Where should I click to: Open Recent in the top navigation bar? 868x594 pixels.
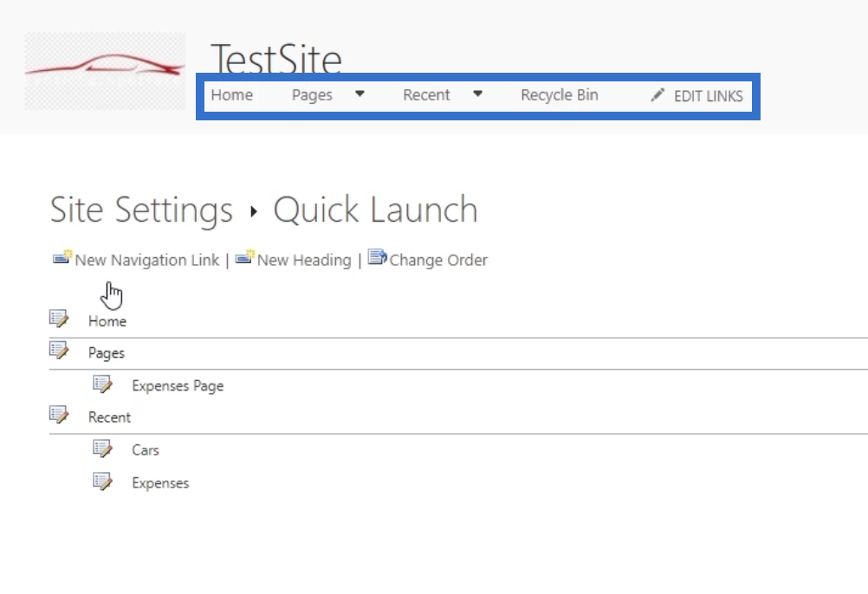pyautogui.click(x=426, y=95)
